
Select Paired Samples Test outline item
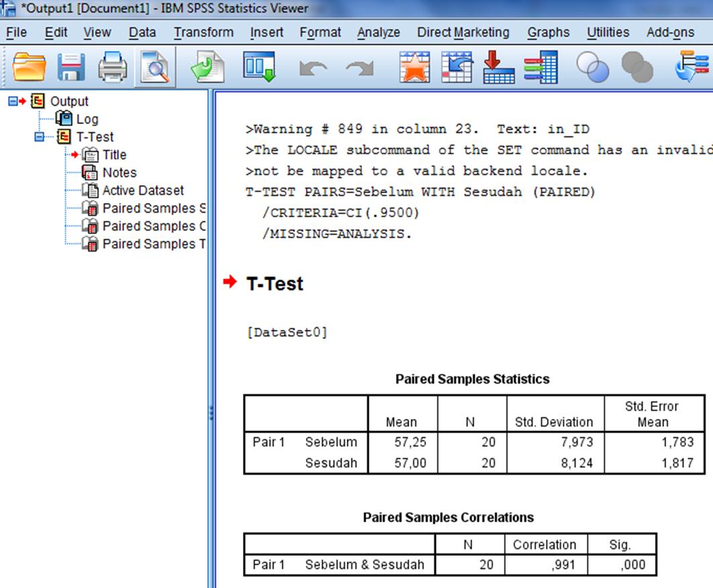point(154,243)
